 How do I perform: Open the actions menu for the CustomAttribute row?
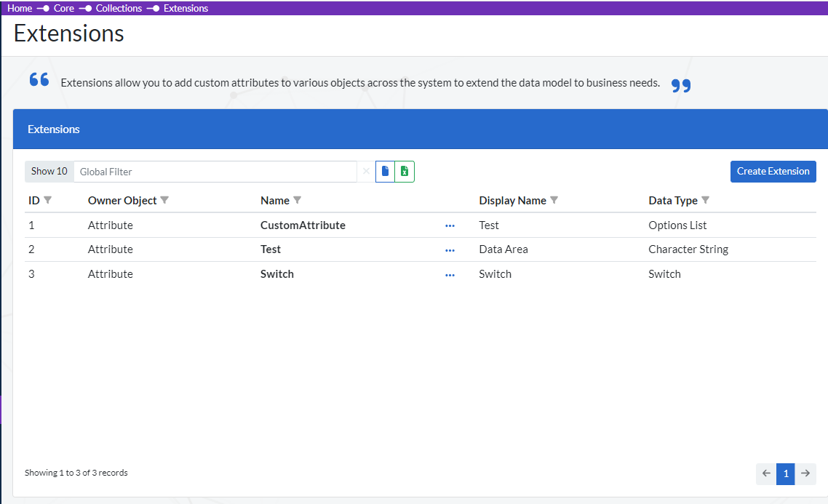point(450,226)
